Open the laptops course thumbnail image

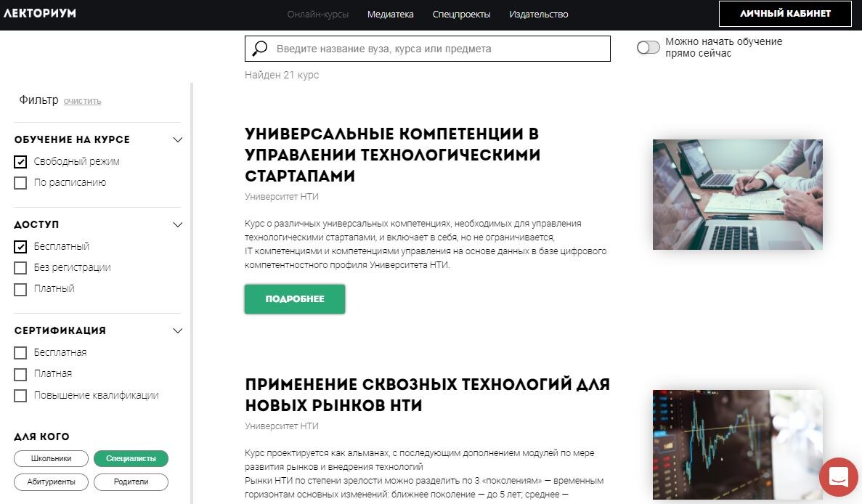click(x=737, y=195)
